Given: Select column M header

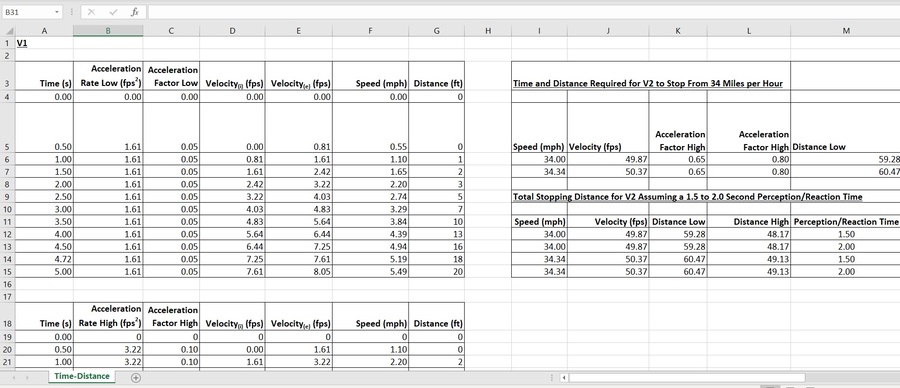Looking at the screenshot, I should pos(845,32).
